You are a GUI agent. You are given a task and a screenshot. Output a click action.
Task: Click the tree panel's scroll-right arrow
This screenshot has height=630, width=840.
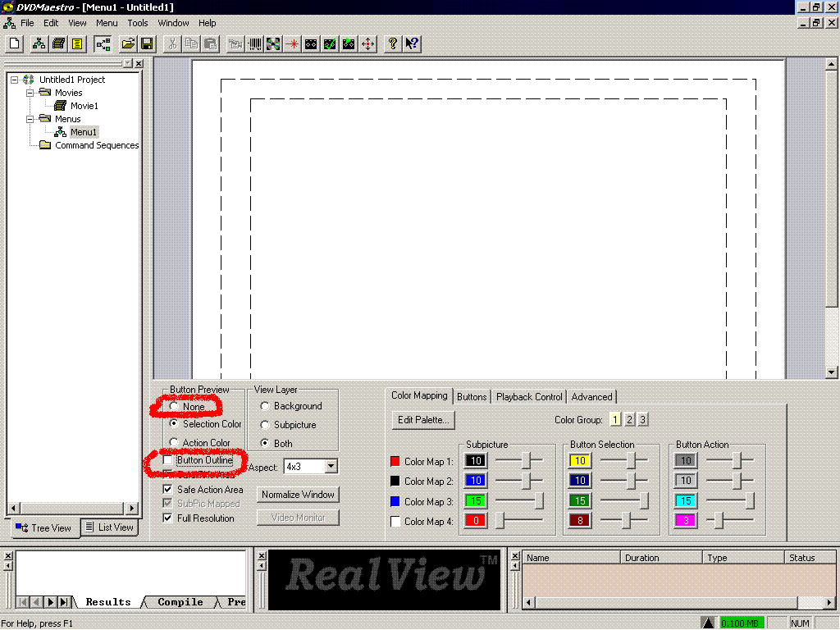pyautogui.click(x=132, y=508)
